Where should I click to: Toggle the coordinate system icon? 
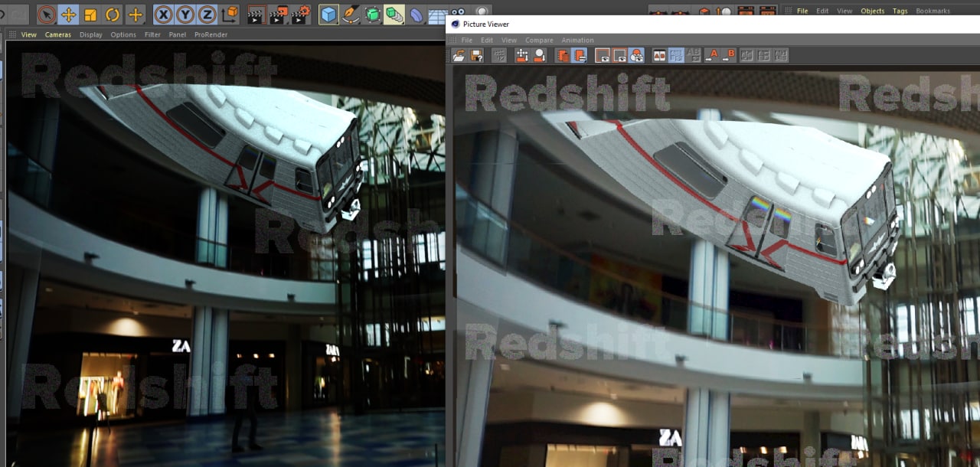click(229, 15)
